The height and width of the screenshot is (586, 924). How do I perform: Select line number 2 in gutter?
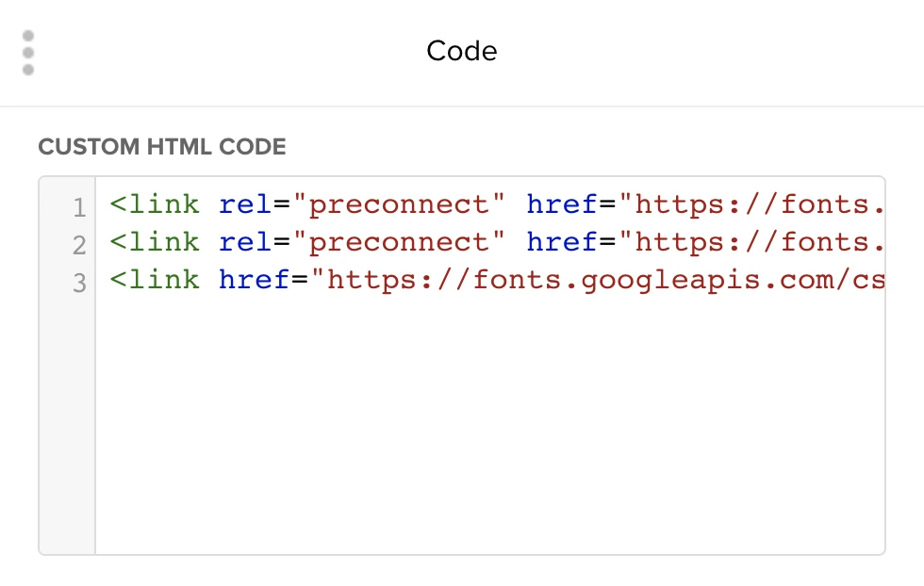click(x=79, y=245)
